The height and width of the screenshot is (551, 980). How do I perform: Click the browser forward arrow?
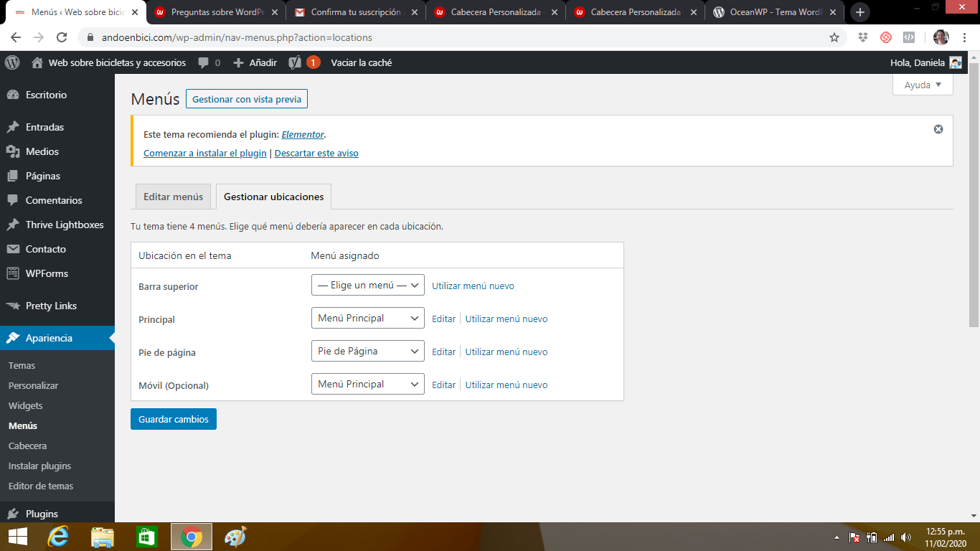39,37
